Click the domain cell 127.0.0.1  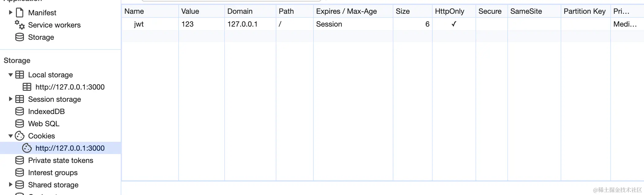point(250,24)
